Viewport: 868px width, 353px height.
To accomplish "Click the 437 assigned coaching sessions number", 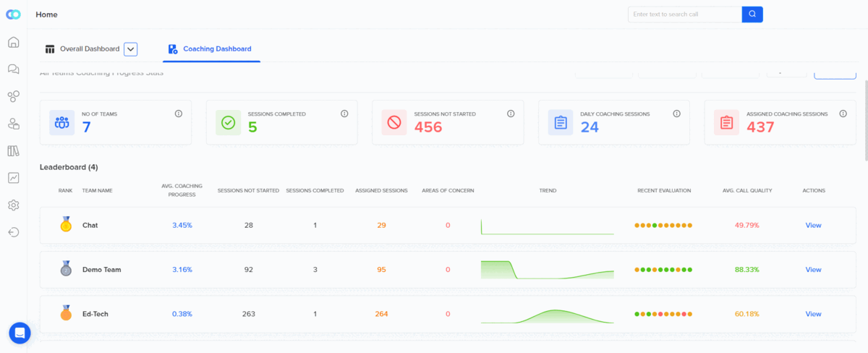I will [x=761, y=127].
